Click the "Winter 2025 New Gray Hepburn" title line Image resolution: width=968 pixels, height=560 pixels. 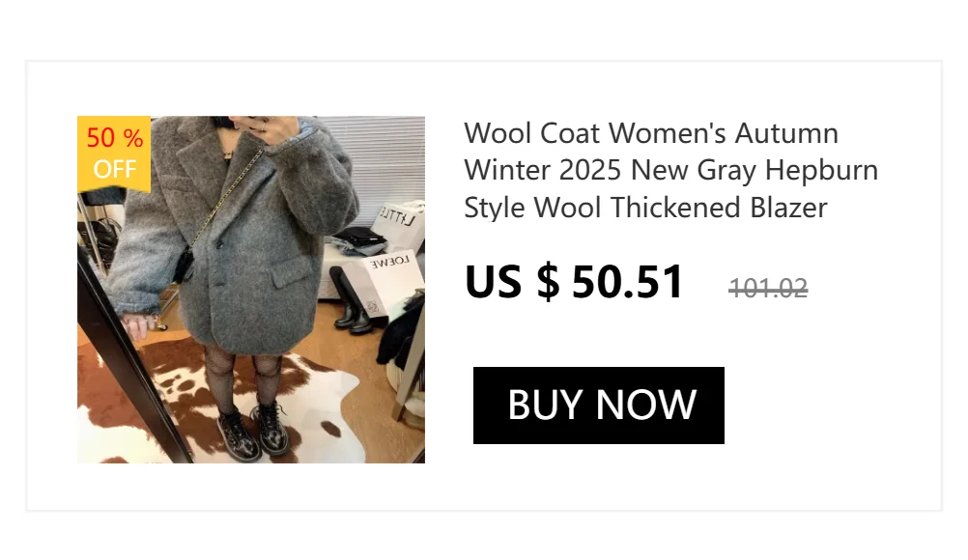click(x=671, y=170)
